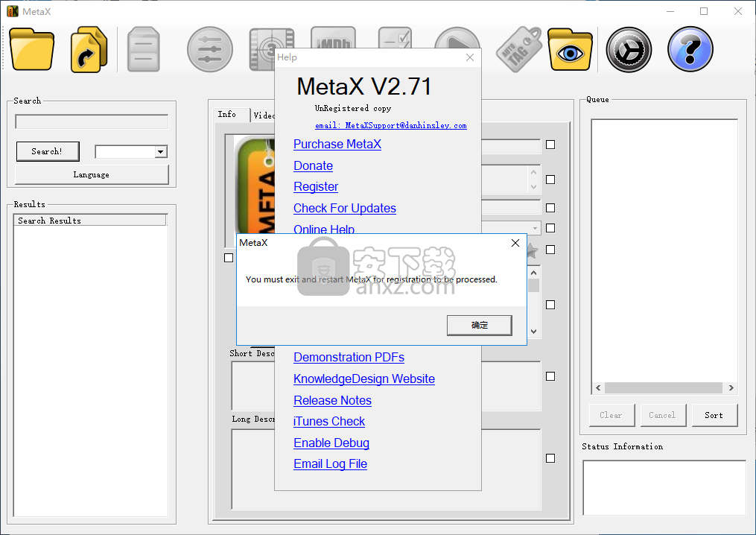Open the Release Notes link
This screenshot has width=756, height=535.
coord(333,401)
